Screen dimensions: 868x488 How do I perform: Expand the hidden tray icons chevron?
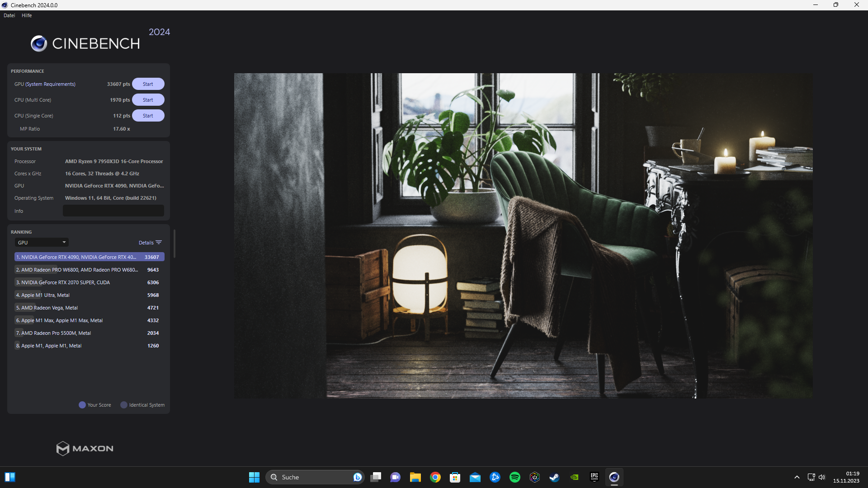coord(797,477)
